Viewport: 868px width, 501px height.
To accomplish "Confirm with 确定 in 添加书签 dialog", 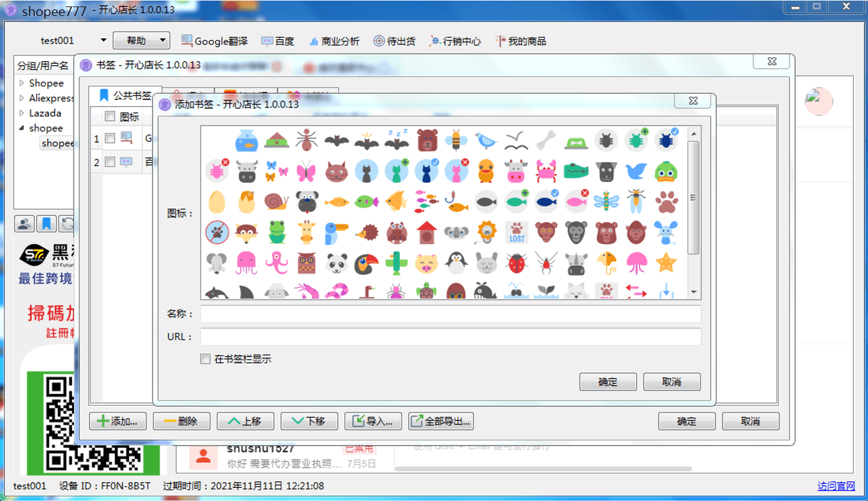I will 608,382.
